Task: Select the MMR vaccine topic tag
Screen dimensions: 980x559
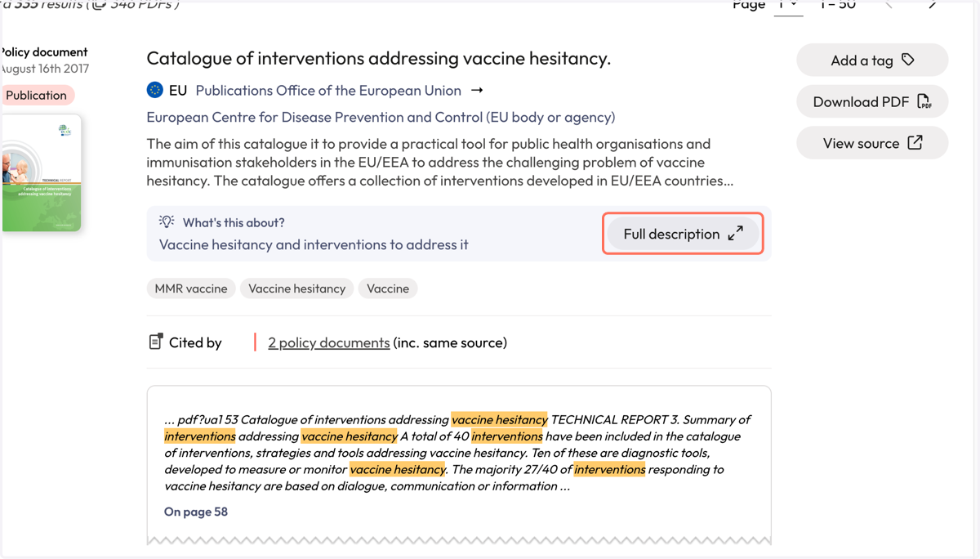Action: [x=191, y=288]
